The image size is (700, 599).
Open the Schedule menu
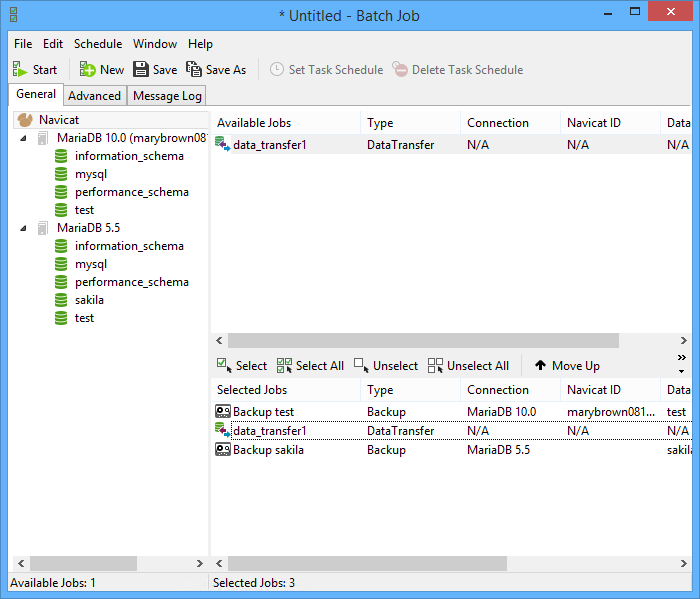(x=98, y=44)
